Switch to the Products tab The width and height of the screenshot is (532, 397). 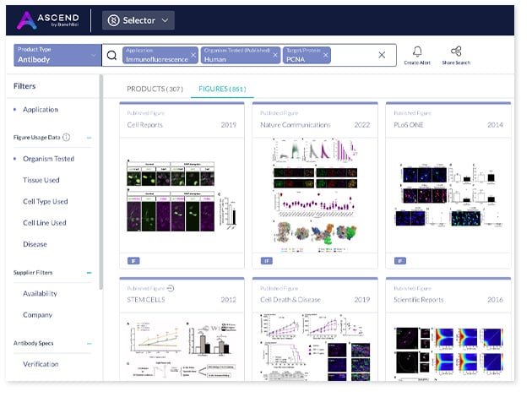[x=154, y=89]
